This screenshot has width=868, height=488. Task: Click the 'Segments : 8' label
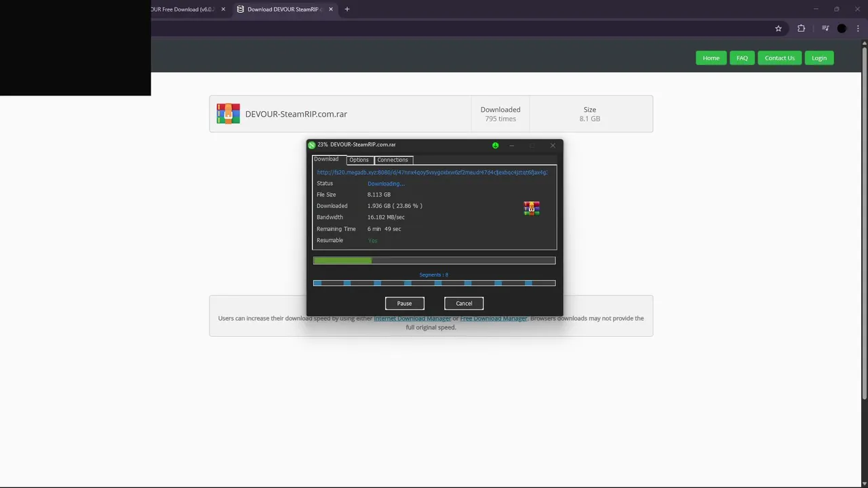point(434,274)
